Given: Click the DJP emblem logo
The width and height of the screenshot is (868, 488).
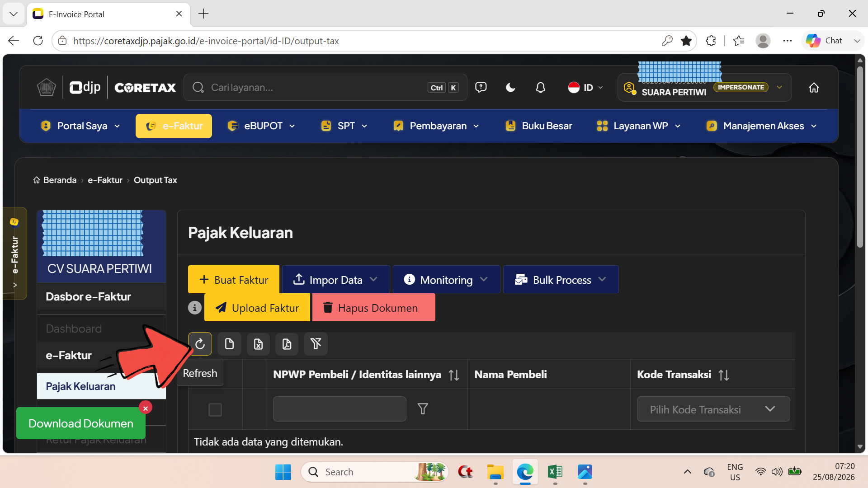Looking at the screenshot, I should 46,87.
